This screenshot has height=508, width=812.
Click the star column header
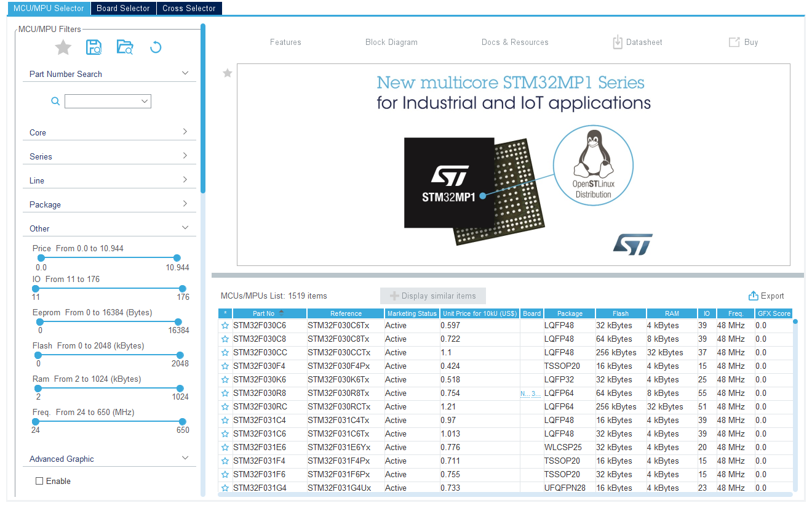(x=225, y=313)
